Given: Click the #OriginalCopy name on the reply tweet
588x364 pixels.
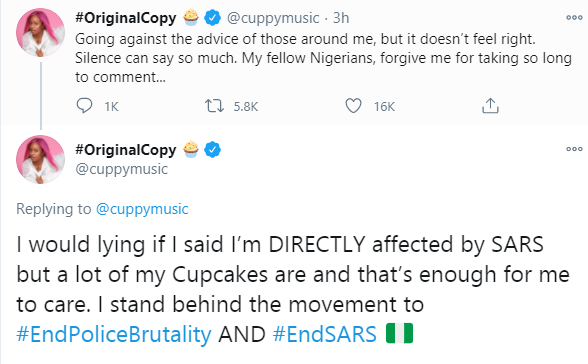Looking at the screenshot, I should tap(126, 150).
